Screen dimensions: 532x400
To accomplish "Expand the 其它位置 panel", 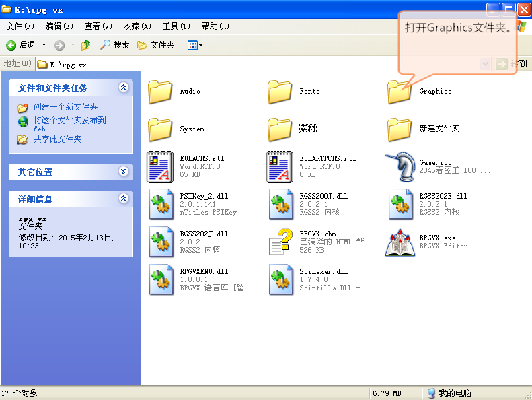I will click(124, 171).
